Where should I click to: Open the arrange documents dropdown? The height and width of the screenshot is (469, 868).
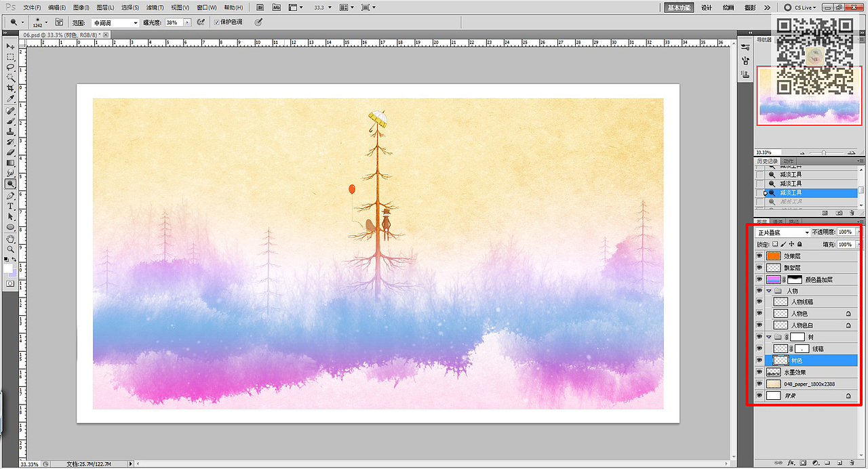point(347,7)
